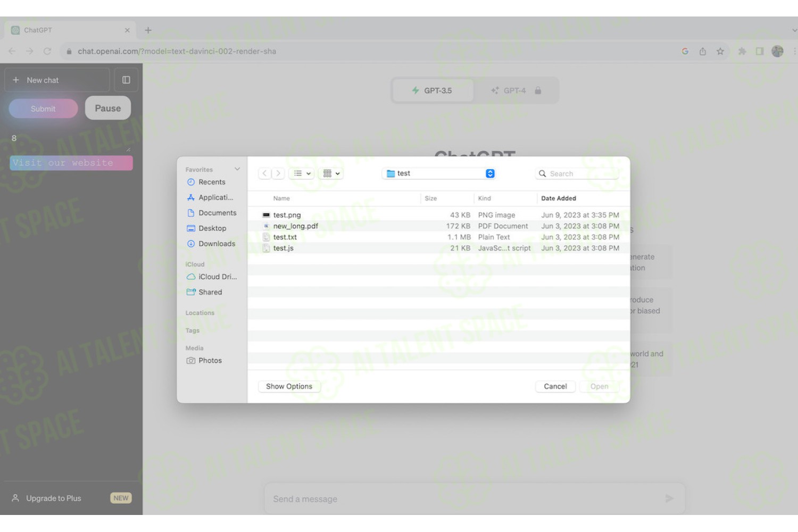
Task: Go forward in file dialog history
Action: click(278, 173)
